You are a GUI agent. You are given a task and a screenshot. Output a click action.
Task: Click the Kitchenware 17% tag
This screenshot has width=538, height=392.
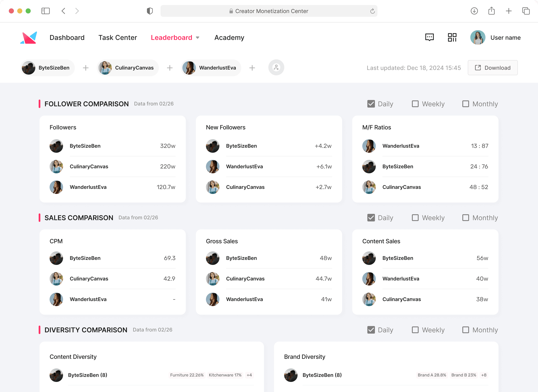[225, 375]
